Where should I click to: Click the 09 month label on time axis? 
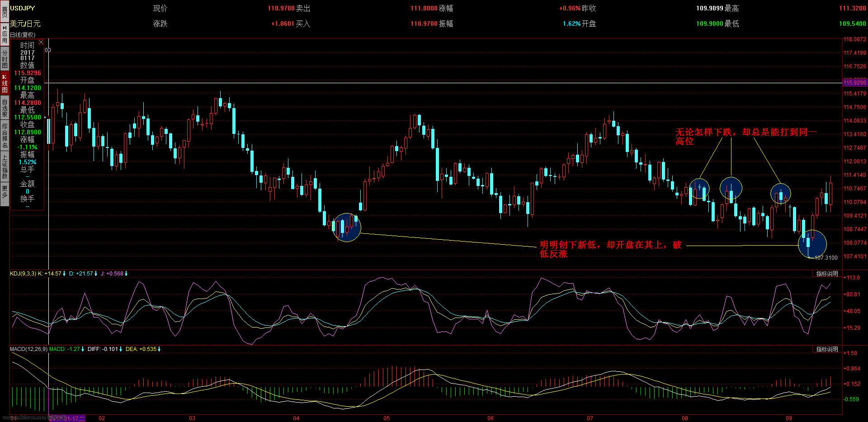789,418
